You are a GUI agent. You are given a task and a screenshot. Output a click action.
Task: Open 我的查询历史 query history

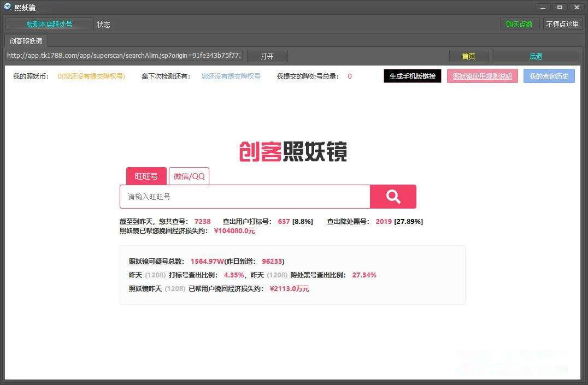(x=549, y=76)
